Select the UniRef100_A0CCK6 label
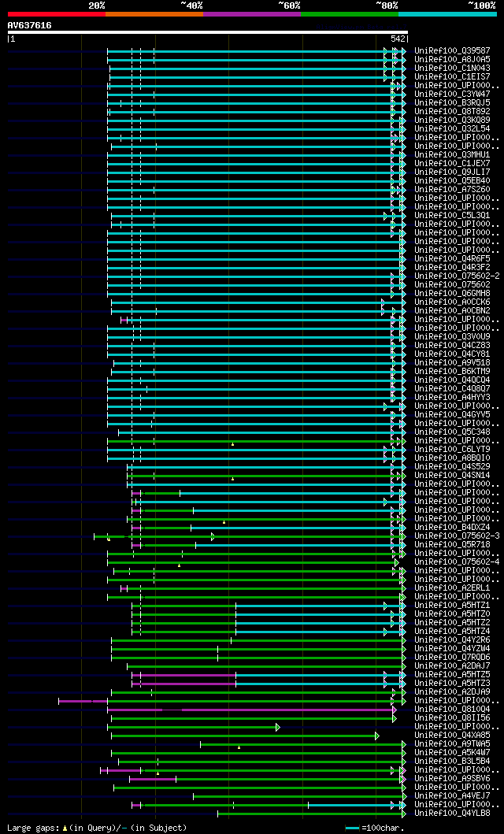This screenshot has width=504, height=834. pyautogui.click(x=453, y=302)
